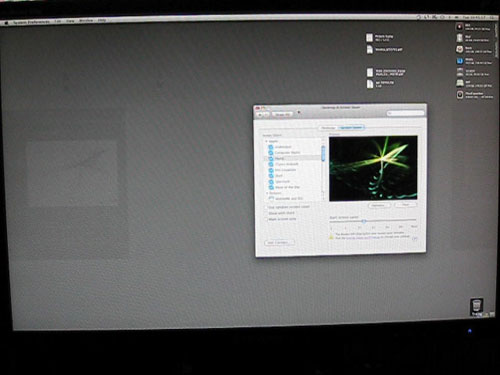Enable Use random screen saver

click(266, 207)
